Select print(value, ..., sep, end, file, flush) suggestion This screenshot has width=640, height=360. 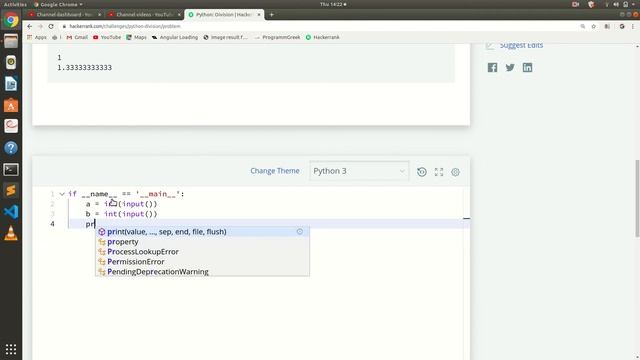202,231
